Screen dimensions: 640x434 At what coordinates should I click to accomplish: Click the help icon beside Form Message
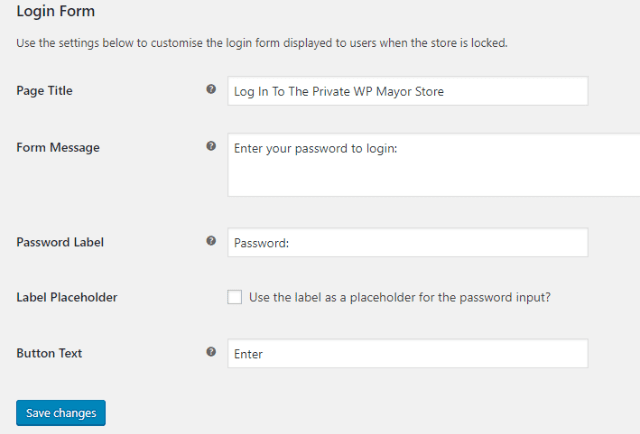pyautogui.click(x=211, y=146)
